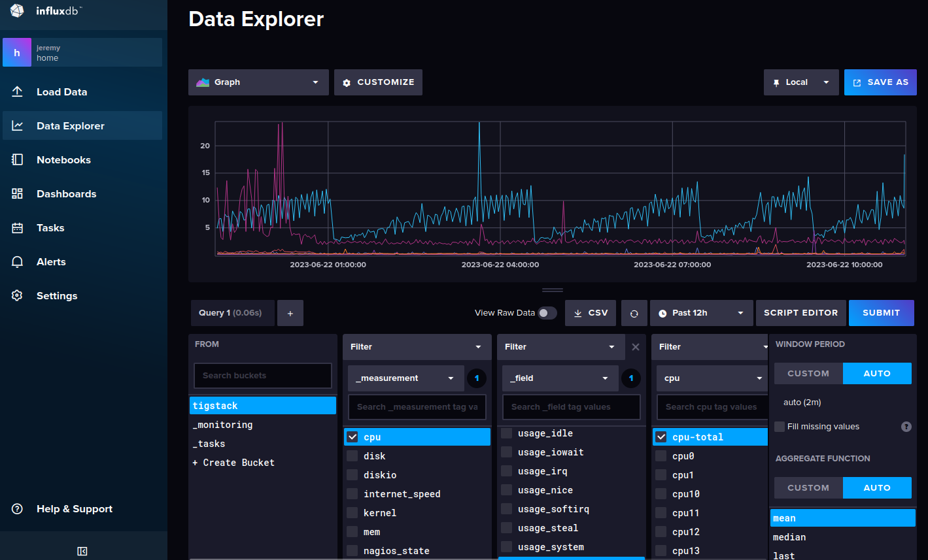Refresh the query using the refresh icon
Image resolution: width=928 pixels, height=560 pixels.
tap(634, 312)
